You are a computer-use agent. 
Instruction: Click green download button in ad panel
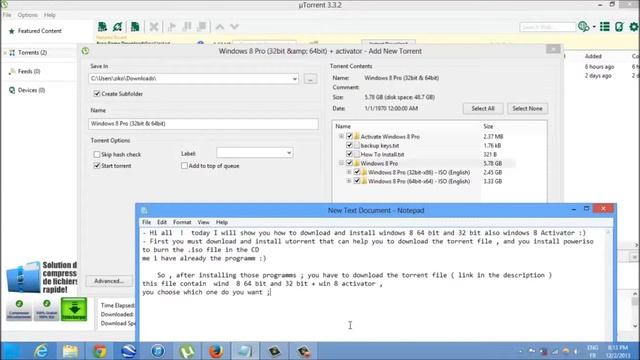(x=74, y=309)
